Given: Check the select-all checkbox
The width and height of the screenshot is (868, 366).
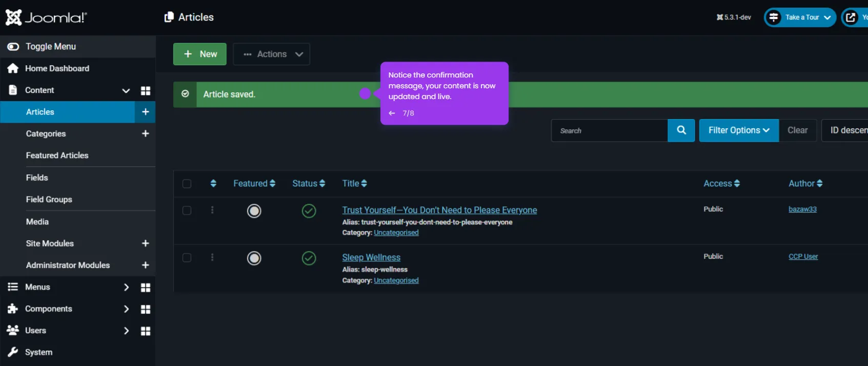Looking at the screenshot, I should point(187,184).
